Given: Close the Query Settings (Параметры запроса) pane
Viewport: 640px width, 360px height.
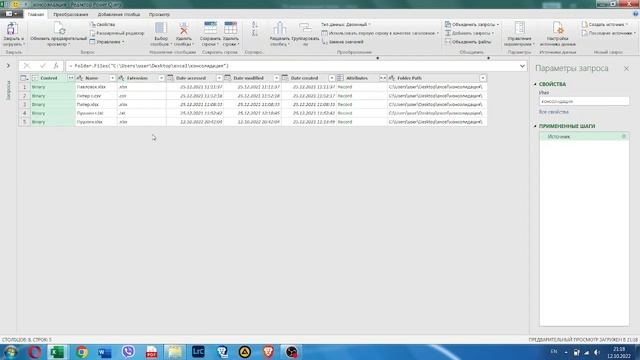Looking at the screenshot, I should click(x=627, y=69).
